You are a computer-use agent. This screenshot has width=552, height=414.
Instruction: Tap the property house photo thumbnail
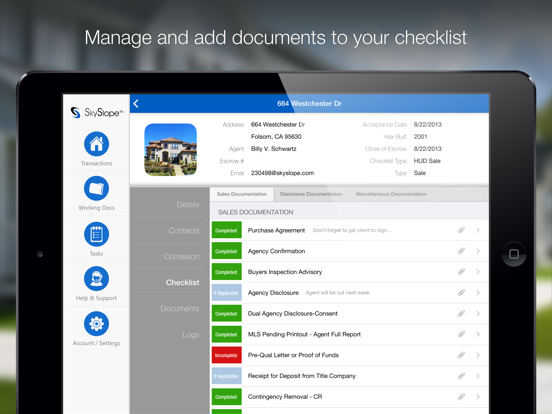(170, 150)
